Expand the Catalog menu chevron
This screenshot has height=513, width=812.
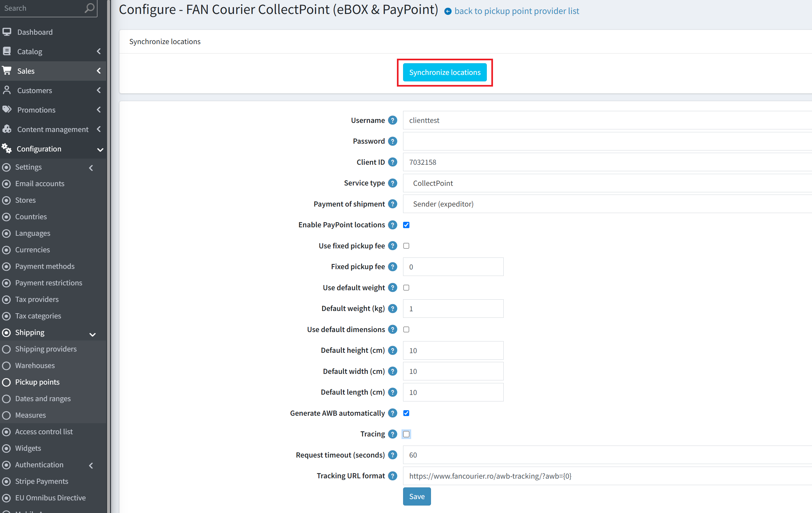(x=98, y=51)
